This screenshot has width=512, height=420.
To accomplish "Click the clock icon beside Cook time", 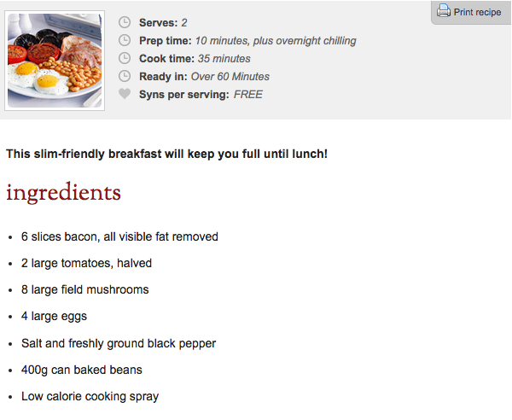I will click(125, 58).
